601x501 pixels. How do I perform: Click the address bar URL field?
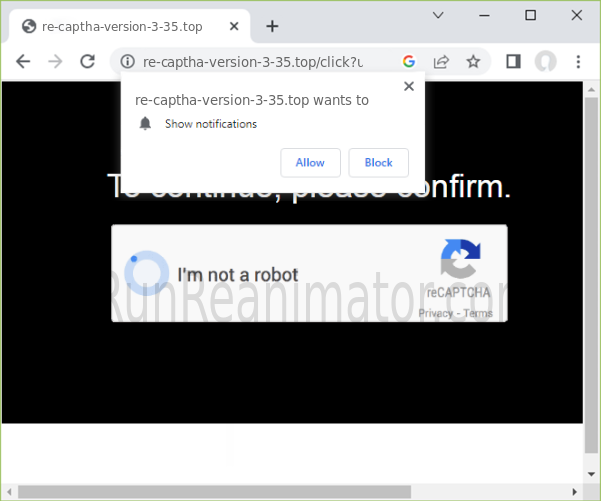coord(260,61)
